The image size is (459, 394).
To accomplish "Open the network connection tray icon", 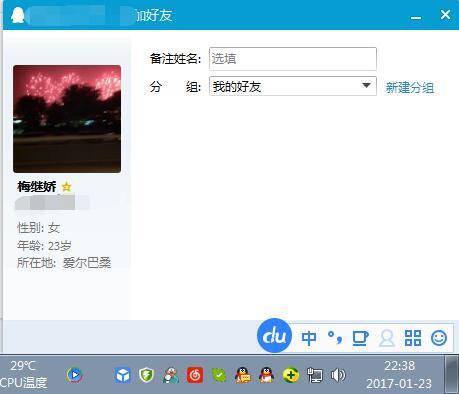I will point(315,375).
